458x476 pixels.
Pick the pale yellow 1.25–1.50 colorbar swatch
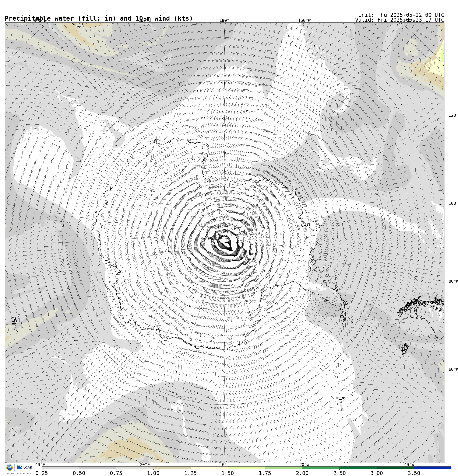(x=209, y=468)
